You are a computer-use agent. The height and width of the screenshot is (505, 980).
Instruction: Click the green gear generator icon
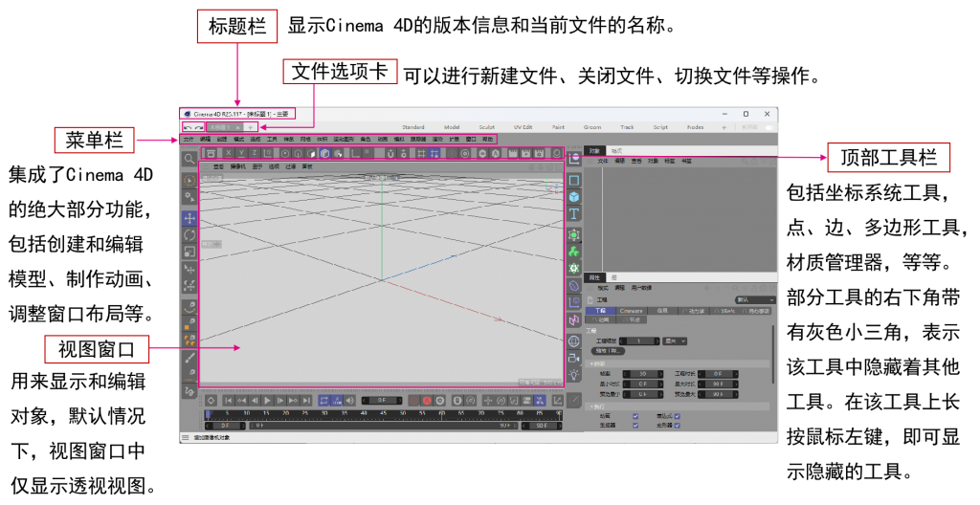574,269
